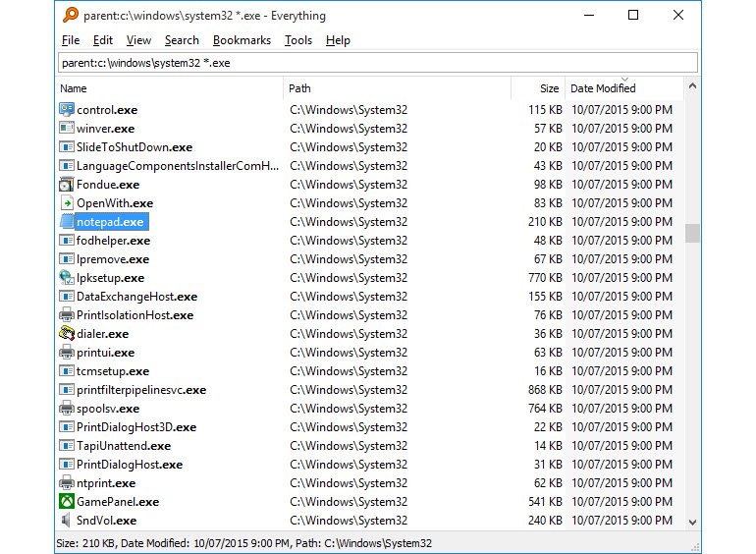Click the Fondue.exe file icon
The width and height of the screenshot is (756, 554).
pyautogui.click(x=67, y=185)
